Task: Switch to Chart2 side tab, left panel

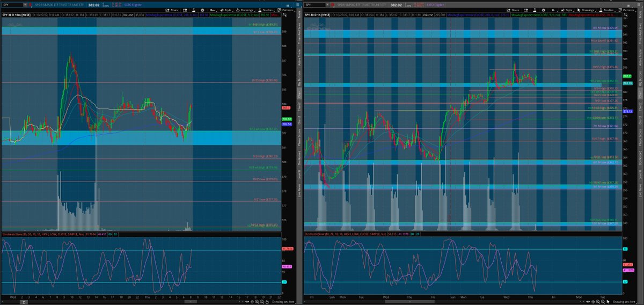Action: click(x=299, y=107)
